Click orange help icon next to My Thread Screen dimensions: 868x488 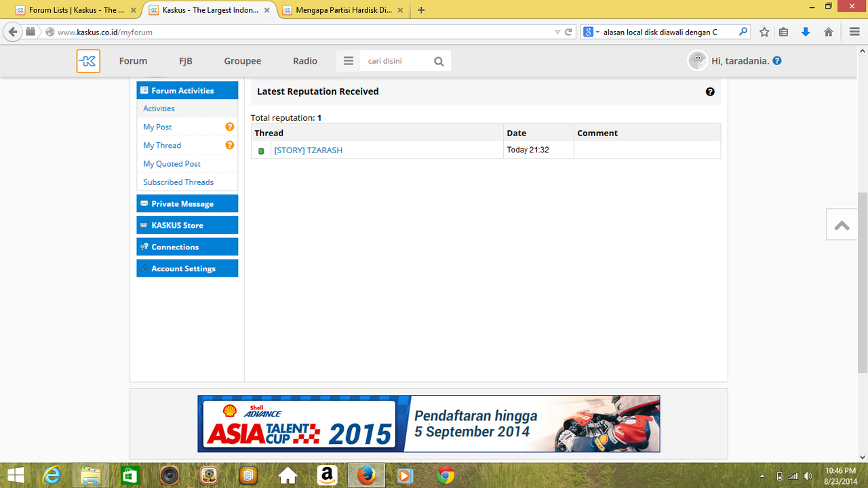230,145
